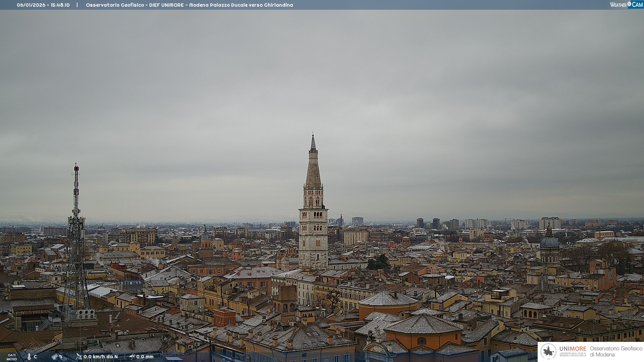644x362 pixels.
Task: Click the Ghirlandina tower spire tip
Action: [313, 135]
